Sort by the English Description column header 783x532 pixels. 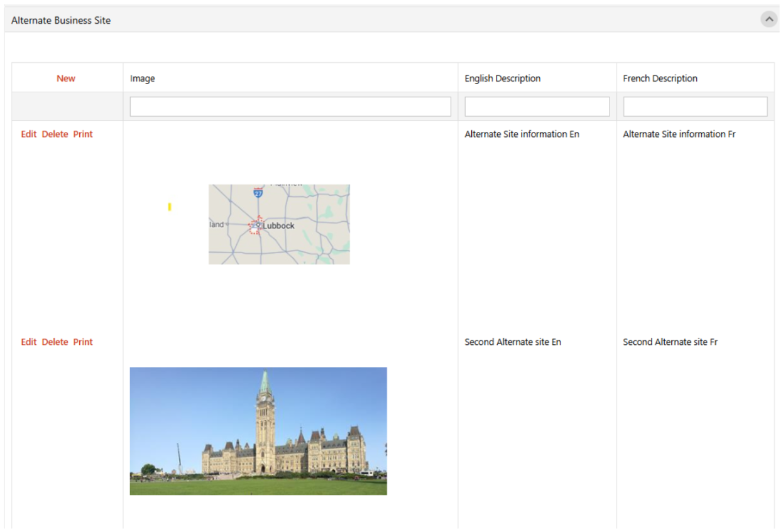(502, 79)
